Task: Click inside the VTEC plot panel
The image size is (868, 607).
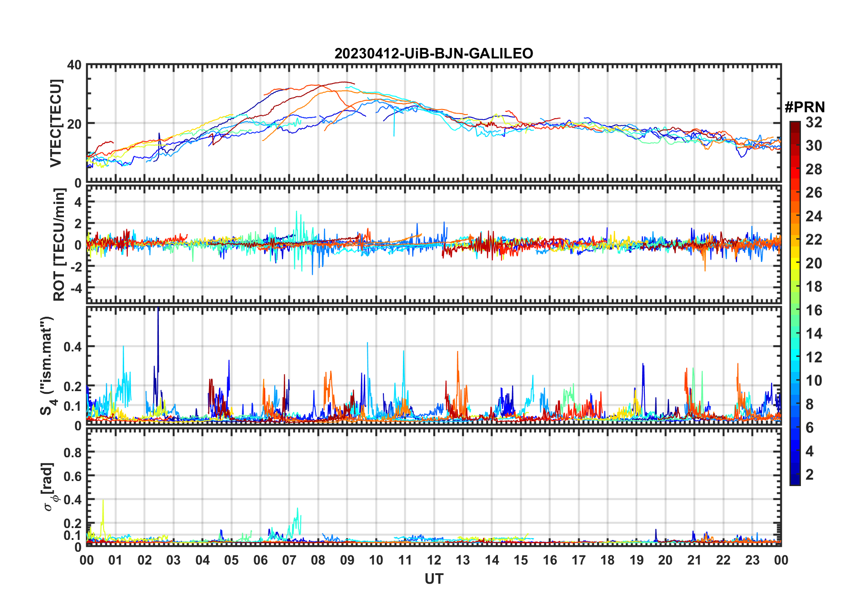Action: [434, 123]
